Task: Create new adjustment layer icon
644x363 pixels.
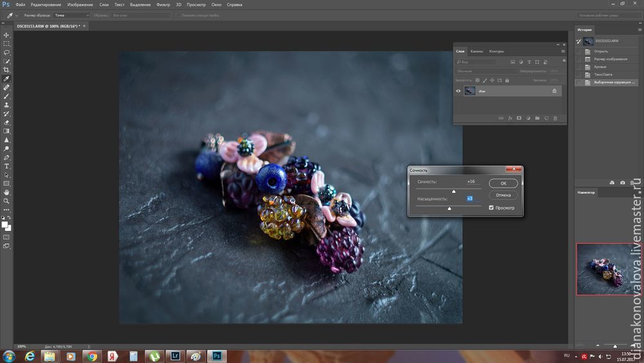Action: [x=528, y=119]
